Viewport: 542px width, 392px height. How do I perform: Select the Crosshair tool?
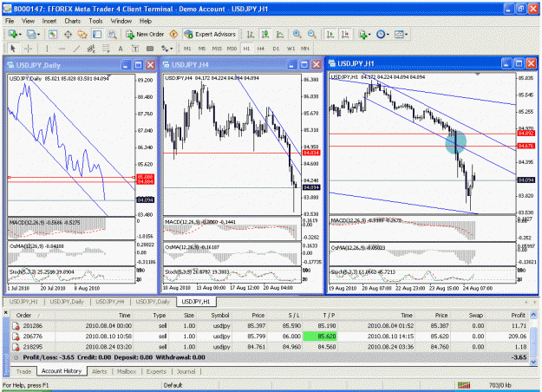click(x=28, y=49)
